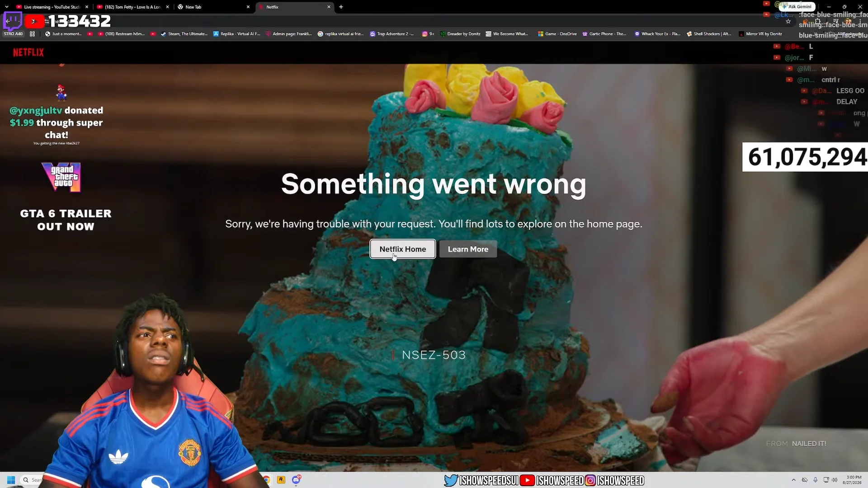Click the Grand Theft Auto VI logo
The image size is (868, 488).
point(61,177)
